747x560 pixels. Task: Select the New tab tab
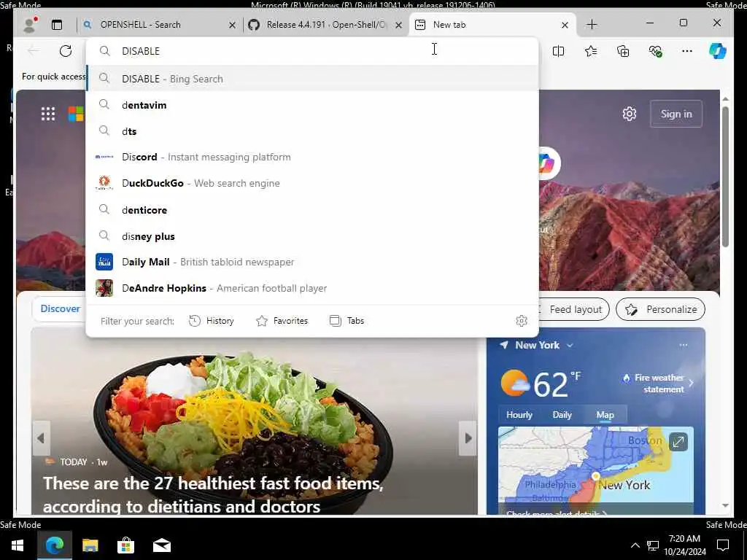(x=492, y=25)
